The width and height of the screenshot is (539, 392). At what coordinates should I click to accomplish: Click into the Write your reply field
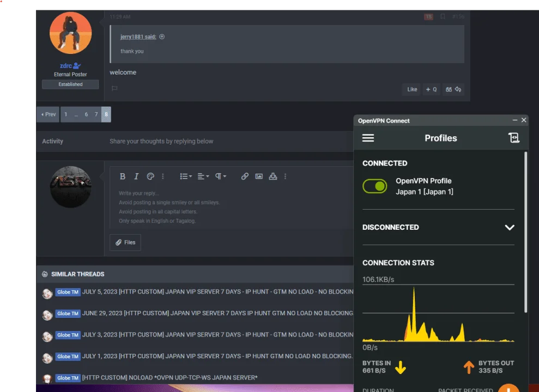pos(232,207)
